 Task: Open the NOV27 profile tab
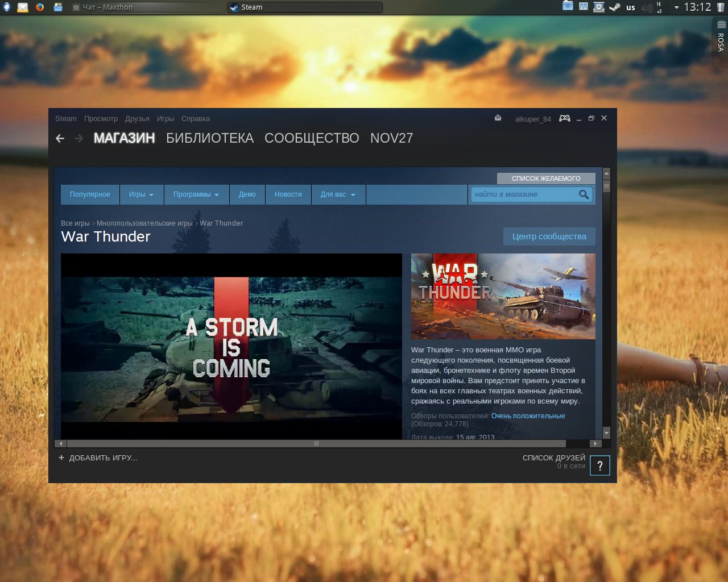392,138
